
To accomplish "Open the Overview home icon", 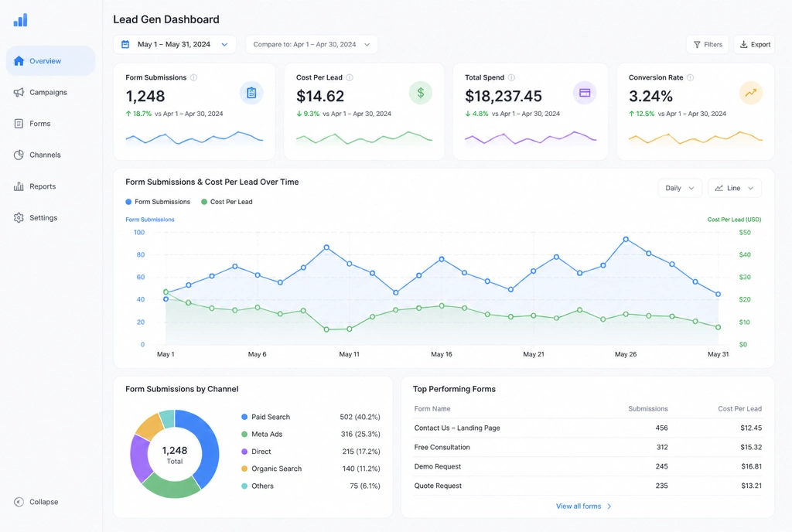I will click(19, 61).
